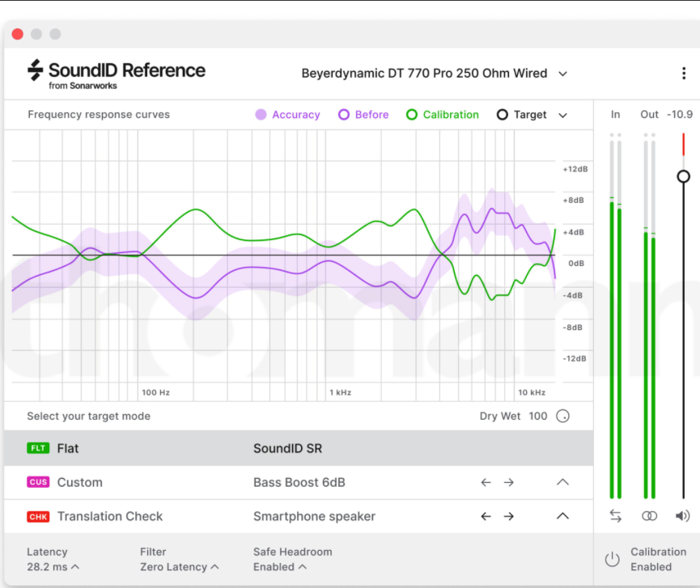Click the SoundID Reference lightning logo
The width and height of the screenshot is (700, 588).
point(35,70)
